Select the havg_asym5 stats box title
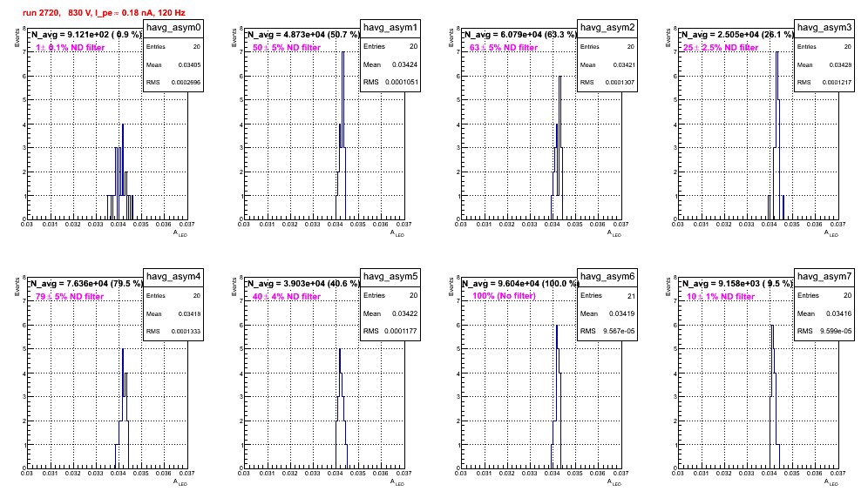Viewport: 868px width, 498px height. tap(390, 277)
